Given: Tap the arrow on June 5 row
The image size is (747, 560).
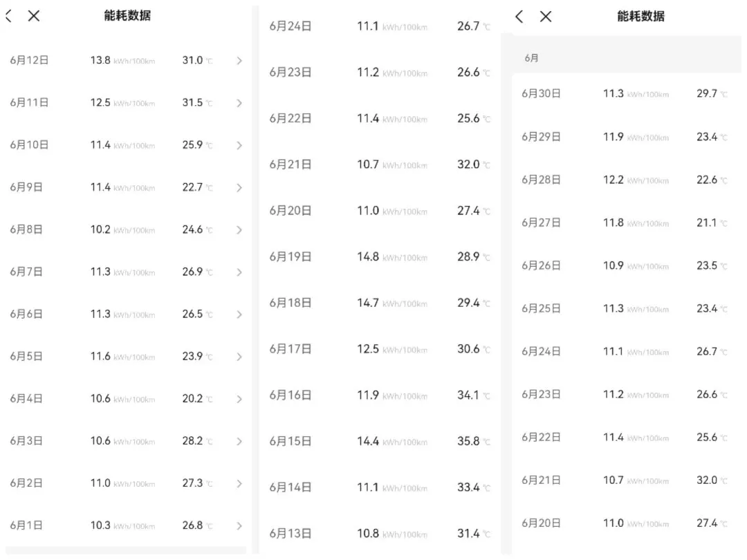Looking at the screenshot, I should pyautogui.click(x=239, y=357).
